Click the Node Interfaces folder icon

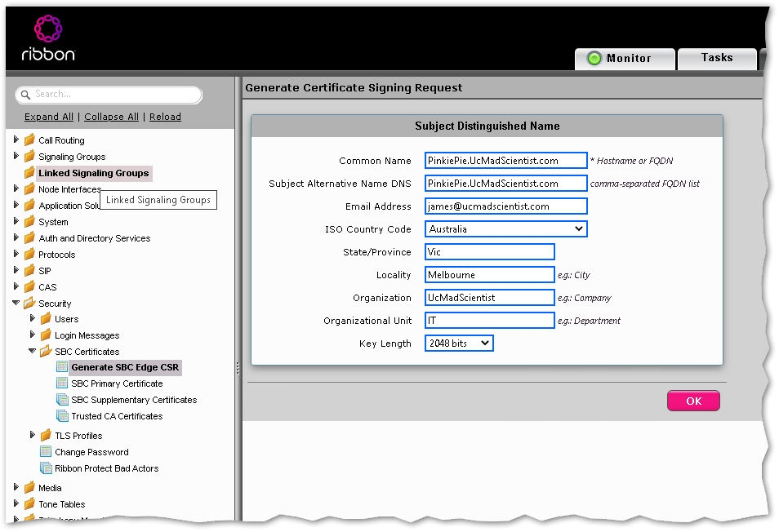click(x=30, y=189)
